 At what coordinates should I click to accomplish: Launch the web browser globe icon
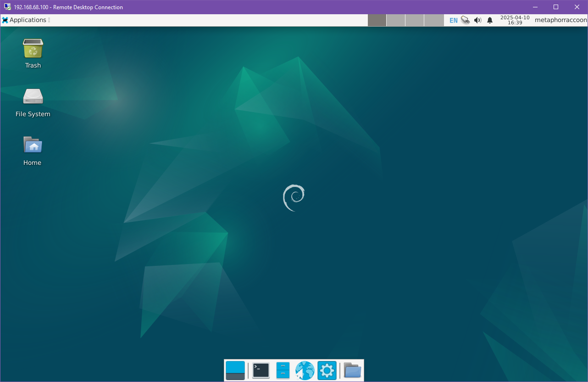click(305, 371)
